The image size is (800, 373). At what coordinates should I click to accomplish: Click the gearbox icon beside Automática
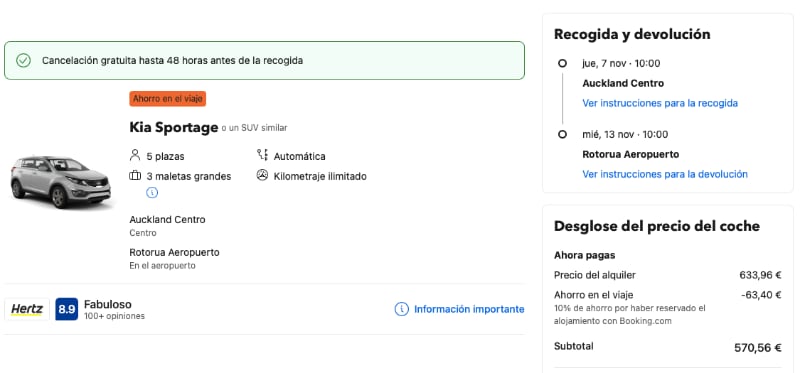point(262,155)
